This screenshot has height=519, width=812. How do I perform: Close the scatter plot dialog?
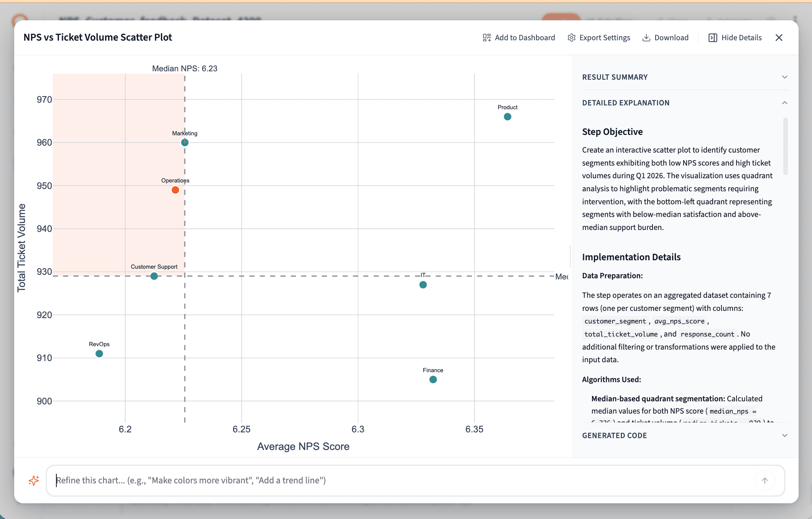click(779, 37)
